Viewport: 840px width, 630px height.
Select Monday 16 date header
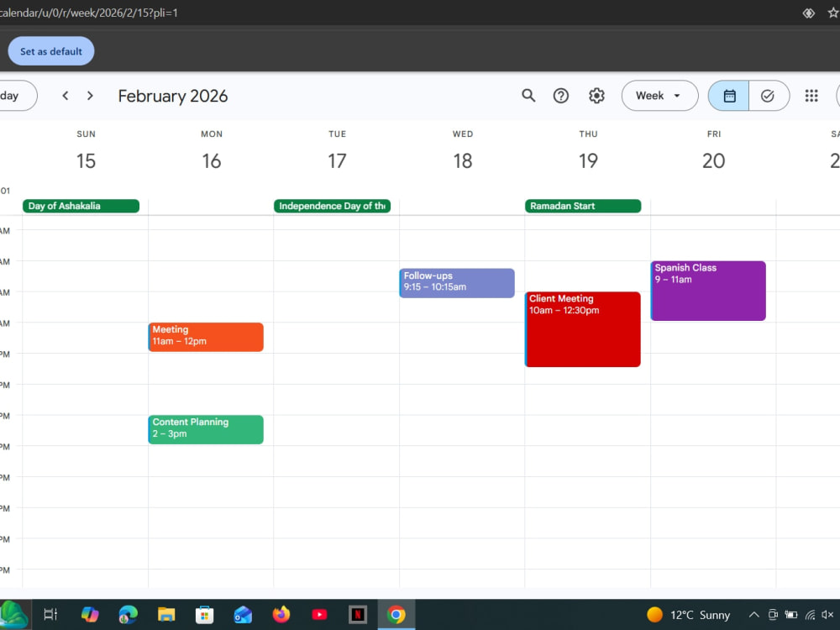(212, 160)
